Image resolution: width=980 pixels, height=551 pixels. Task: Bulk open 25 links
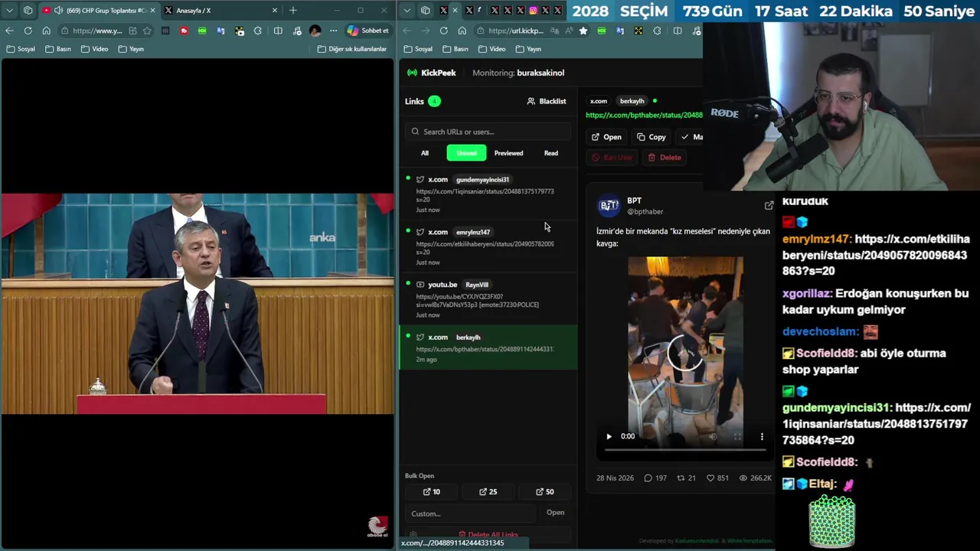point(488,492)
